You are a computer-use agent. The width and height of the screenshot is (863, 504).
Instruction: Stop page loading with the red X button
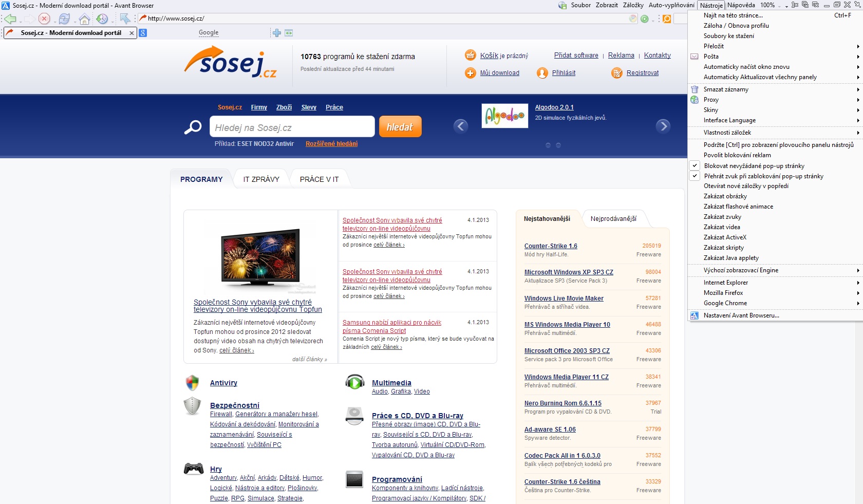click(x=44, y=19)
